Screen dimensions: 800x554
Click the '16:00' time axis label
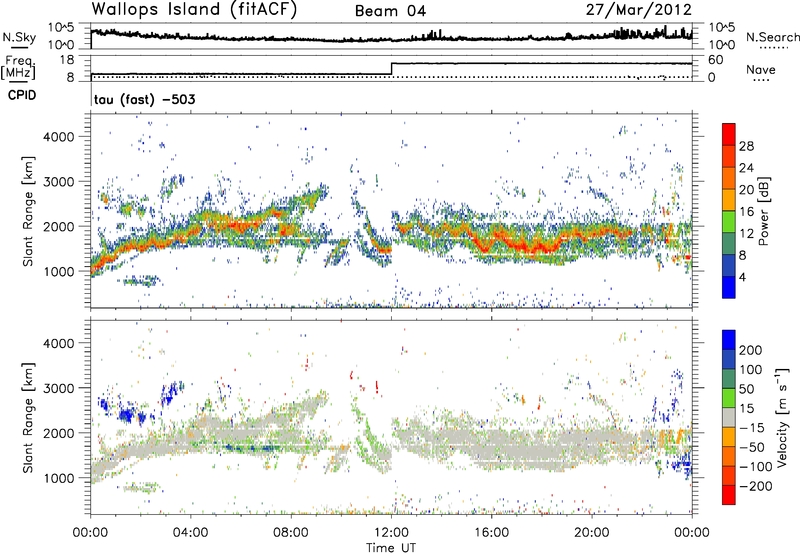pyautogui.click(x=491, y=533)
